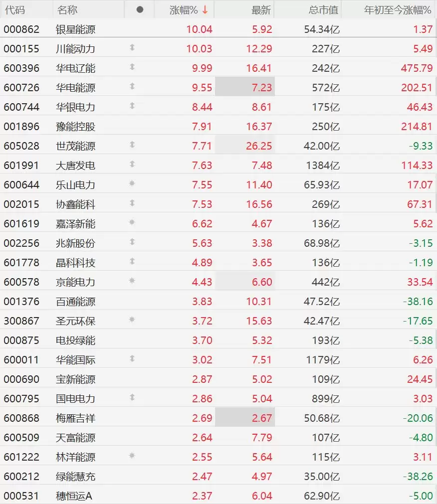Select stock code 300867
Image resolution: width=437 pixels, height=504 pixels.
point(21,321)
